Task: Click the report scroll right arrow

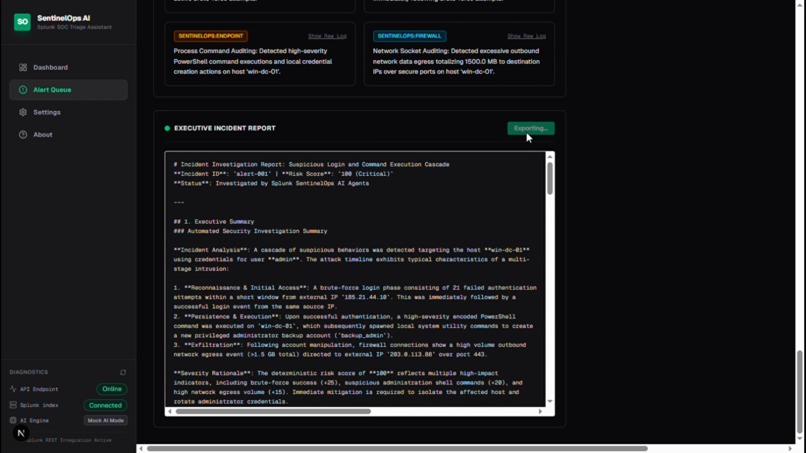Action: click(540, 411)
